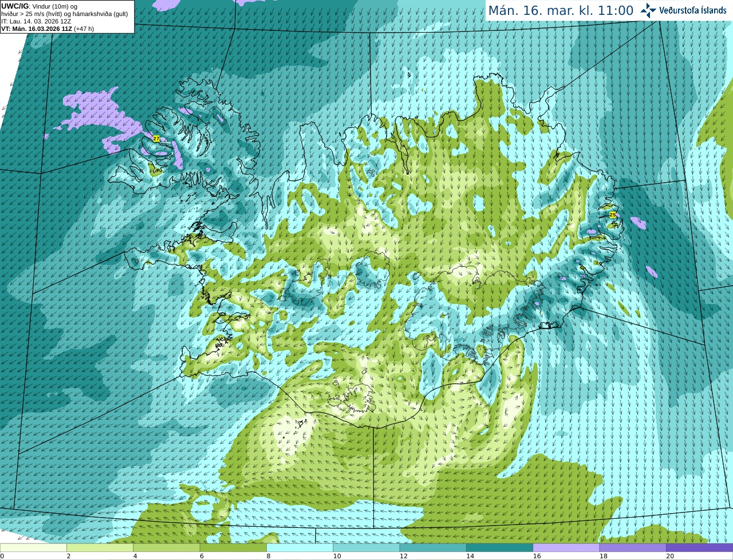
Task: Pick the 14–16 m/s dark teal swatch
Action: tap(500, 547)
